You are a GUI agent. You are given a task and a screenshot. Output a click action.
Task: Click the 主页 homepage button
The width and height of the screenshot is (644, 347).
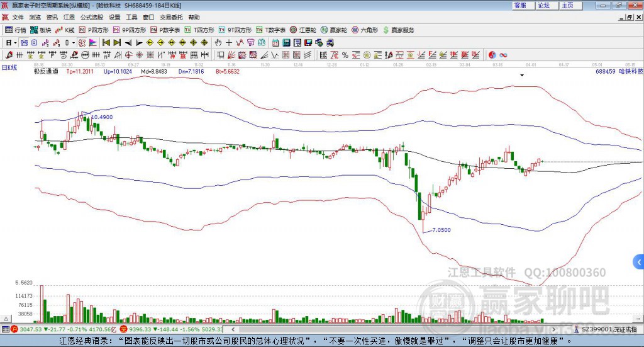pyautogui.click(x=571, y=5)
